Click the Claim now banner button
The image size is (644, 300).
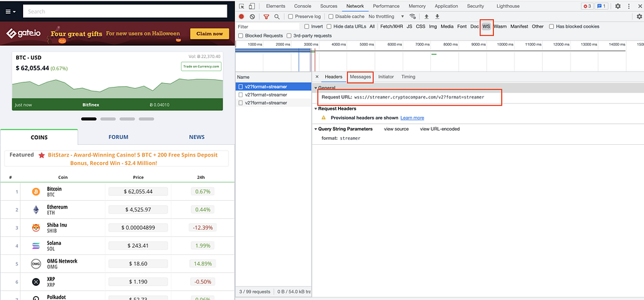tap(209, 33)
